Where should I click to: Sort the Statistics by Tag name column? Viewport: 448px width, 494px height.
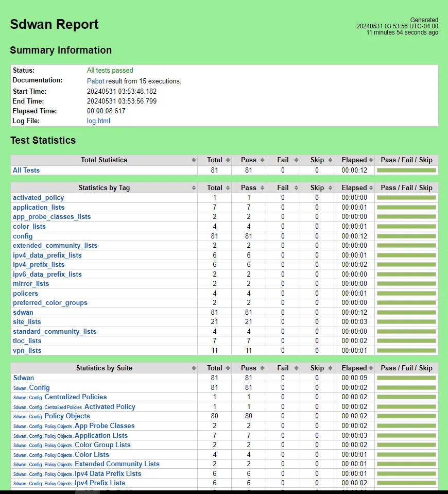tap(194, 188)
